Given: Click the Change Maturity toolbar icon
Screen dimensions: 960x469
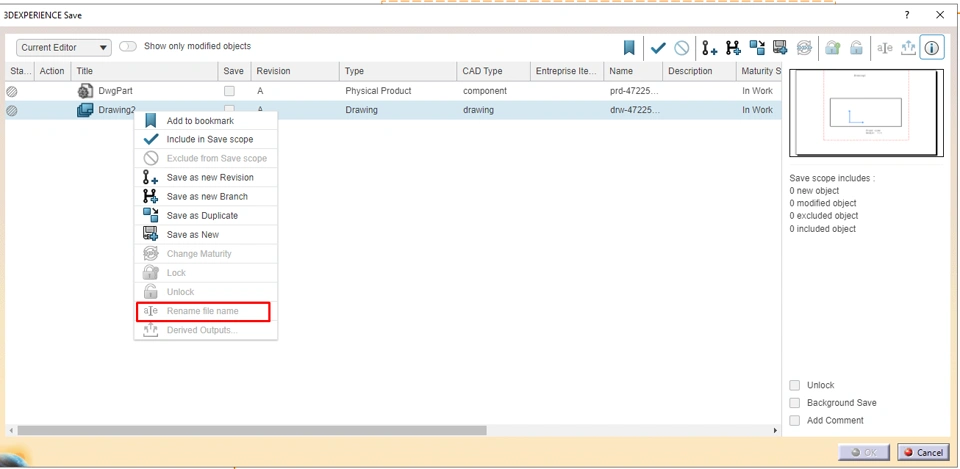Looking at the screenshot, I should [x=804, y=48].
